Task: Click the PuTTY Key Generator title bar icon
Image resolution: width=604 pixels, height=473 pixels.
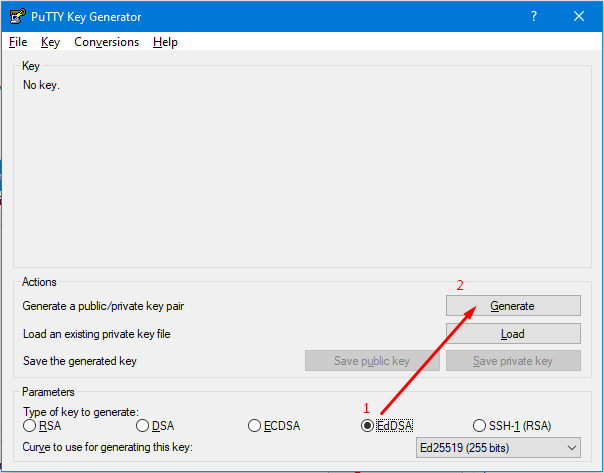Action: pos(16,16)
